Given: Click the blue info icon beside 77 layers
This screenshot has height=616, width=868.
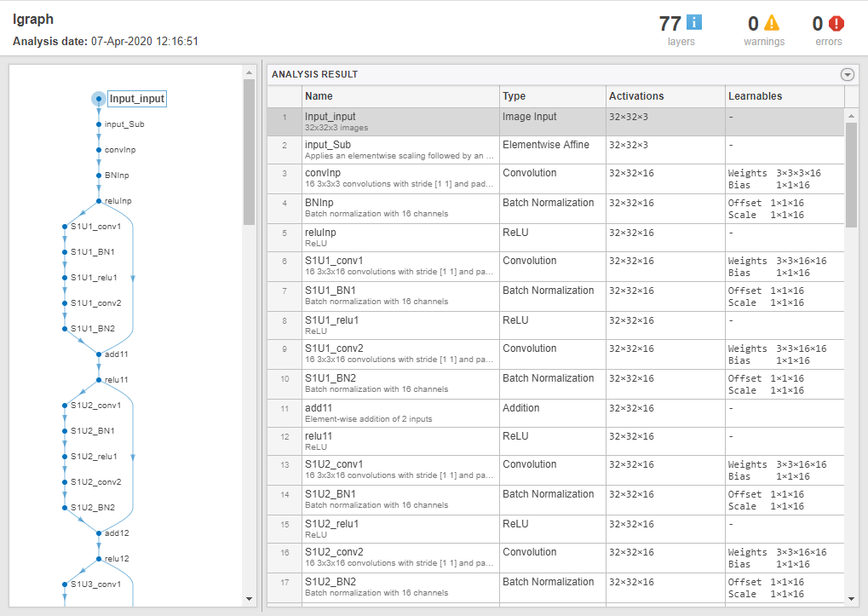Looking at the screenshot, I should pyautogui.click(x=693, y=22).
